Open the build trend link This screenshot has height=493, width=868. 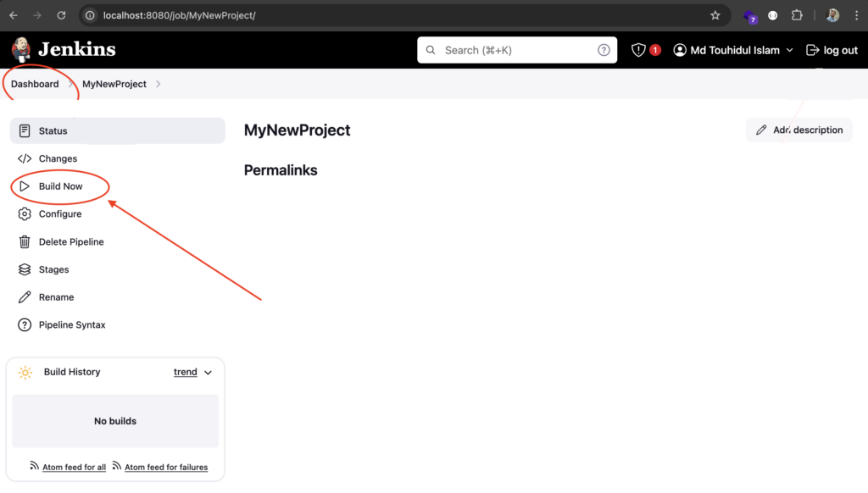point(186,372)
